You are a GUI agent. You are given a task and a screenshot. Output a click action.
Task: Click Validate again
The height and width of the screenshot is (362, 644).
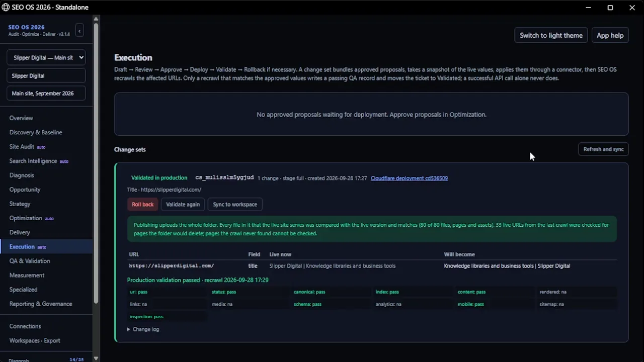[x=183, y=205]
